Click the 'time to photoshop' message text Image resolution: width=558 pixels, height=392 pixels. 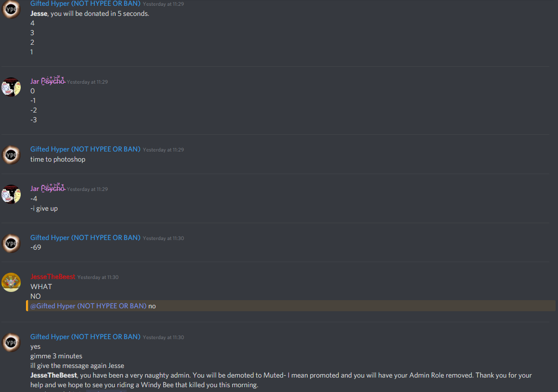pos(58,159)
